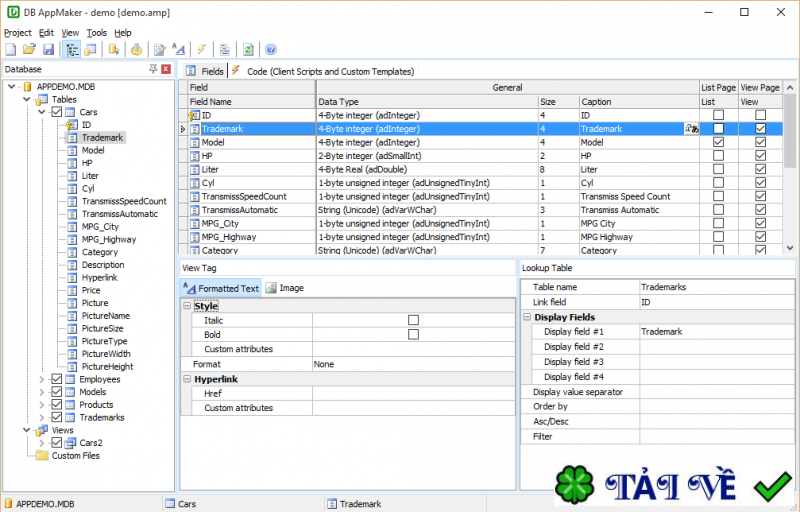Expand the Products table node
800x512 pixels.
pos(42,405)
